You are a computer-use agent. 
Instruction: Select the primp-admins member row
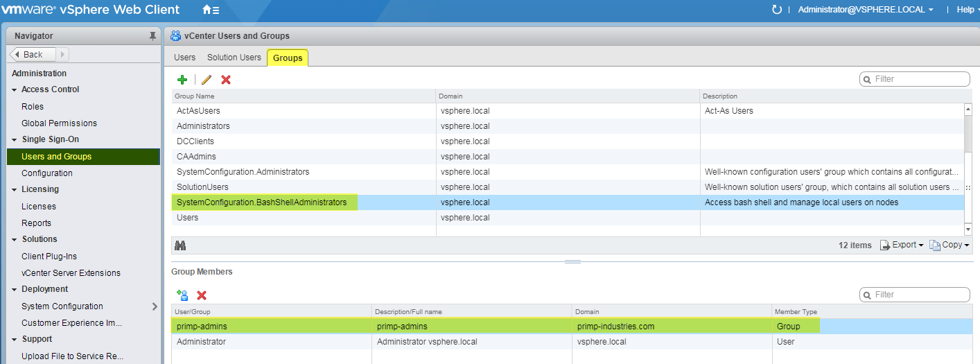[570, 327]
